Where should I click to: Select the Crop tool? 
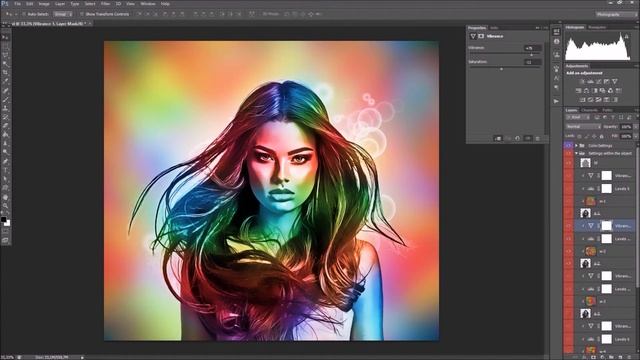point(5,73)
